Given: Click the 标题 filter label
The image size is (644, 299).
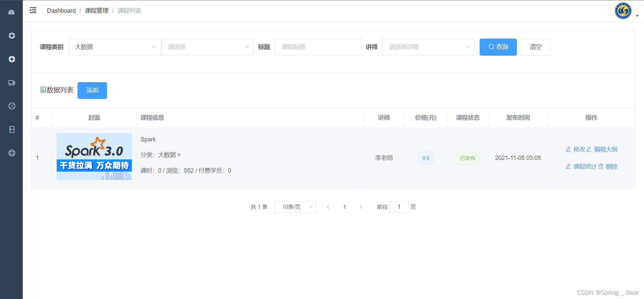Looking at the screenshot, I should click(x=264, y=47).
